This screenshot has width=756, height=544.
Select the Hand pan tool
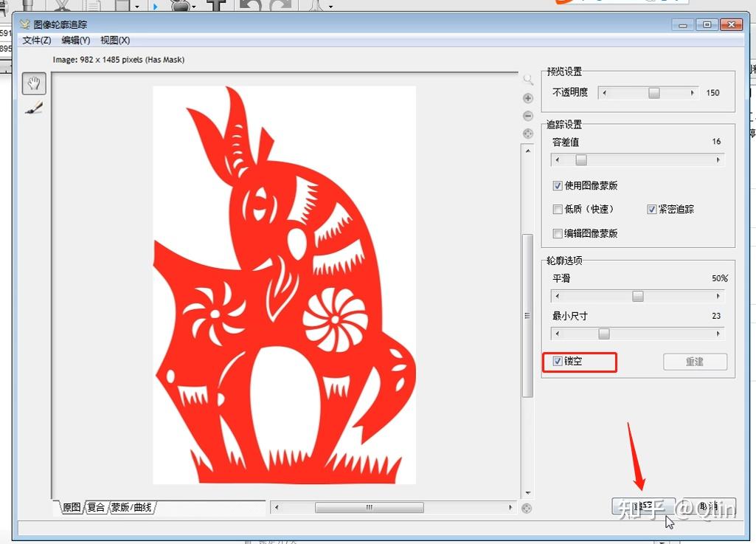coord(33,83)
